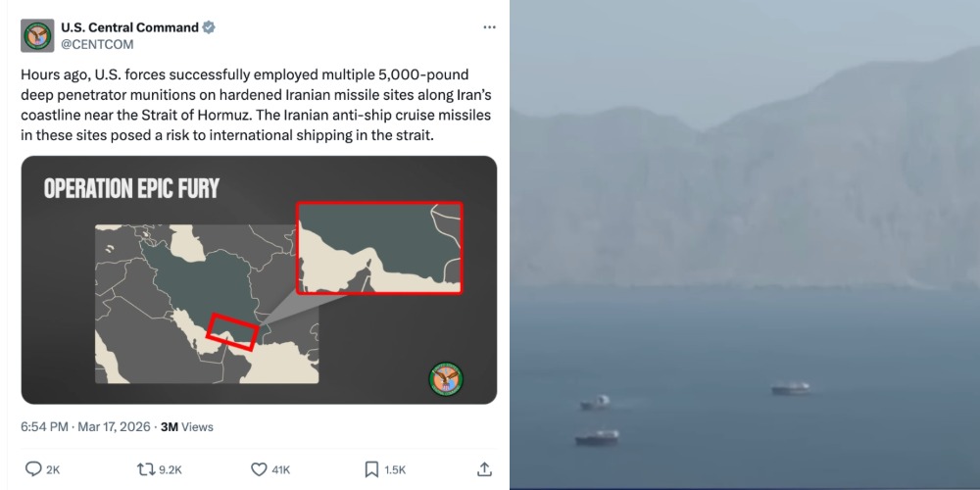Image resolution: width=980 pixels, height=490 pixels.
Task: Like the post with the heart icon
Action: (x=259, y=469)
